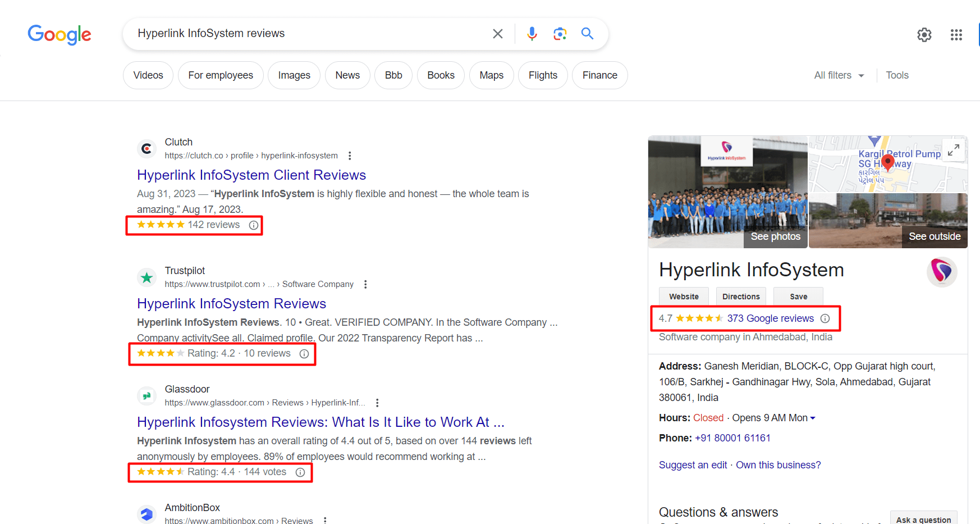Click the red map location pin
980x524 pixels.
(887, 162)
